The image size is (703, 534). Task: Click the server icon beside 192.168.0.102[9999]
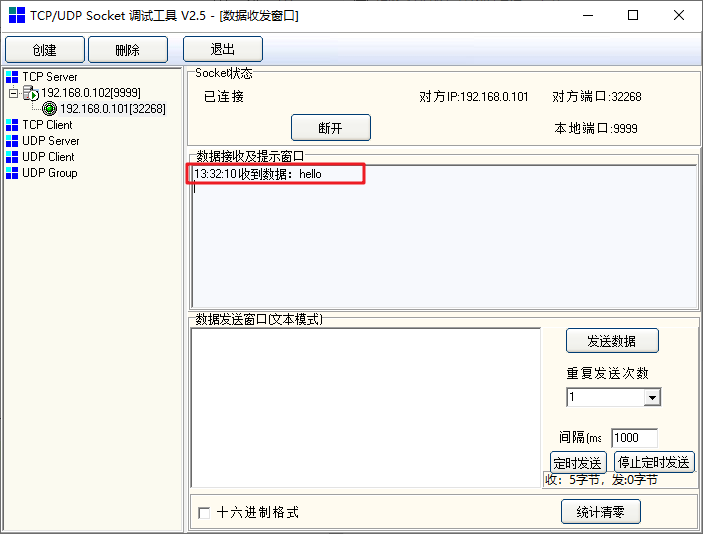pos(31,93)
